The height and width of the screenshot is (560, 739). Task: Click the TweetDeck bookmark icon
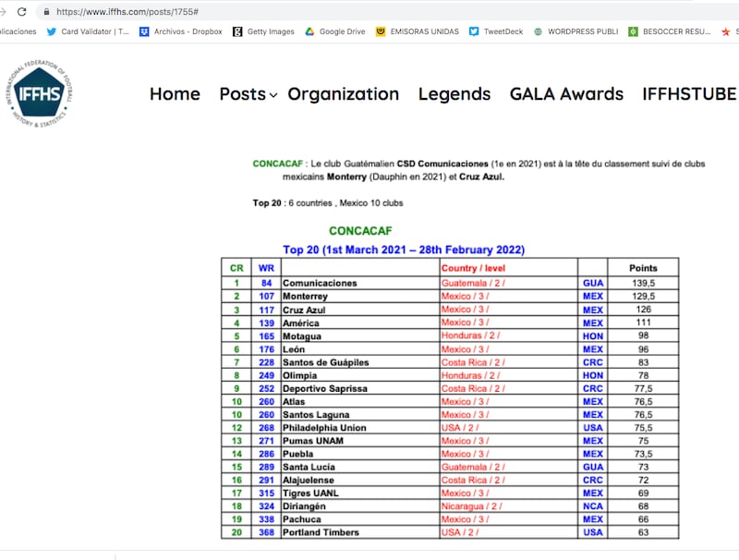[x=474, y=31]
